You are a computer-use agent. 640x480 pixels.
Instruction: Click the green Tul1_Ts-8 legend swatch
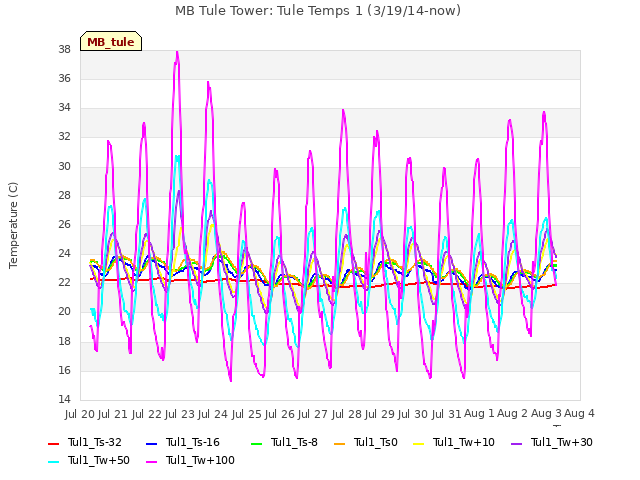tap(256, 443)
